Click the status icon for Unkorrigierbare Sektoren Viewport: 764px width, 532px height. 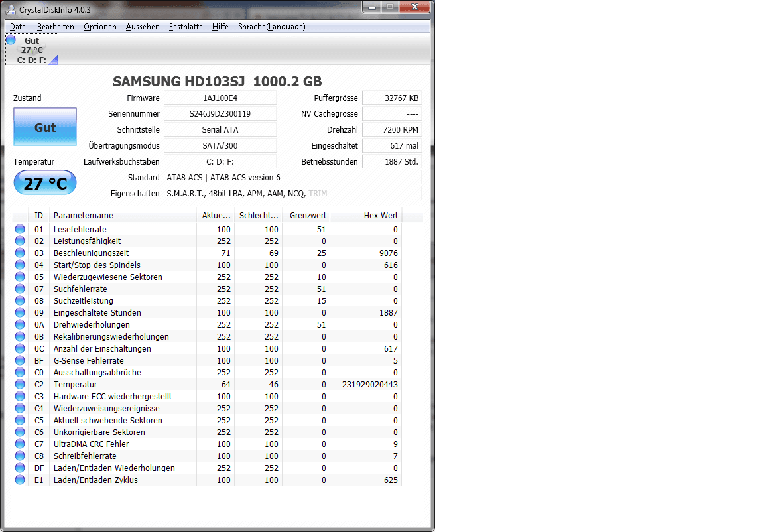[x=20, y=432]
